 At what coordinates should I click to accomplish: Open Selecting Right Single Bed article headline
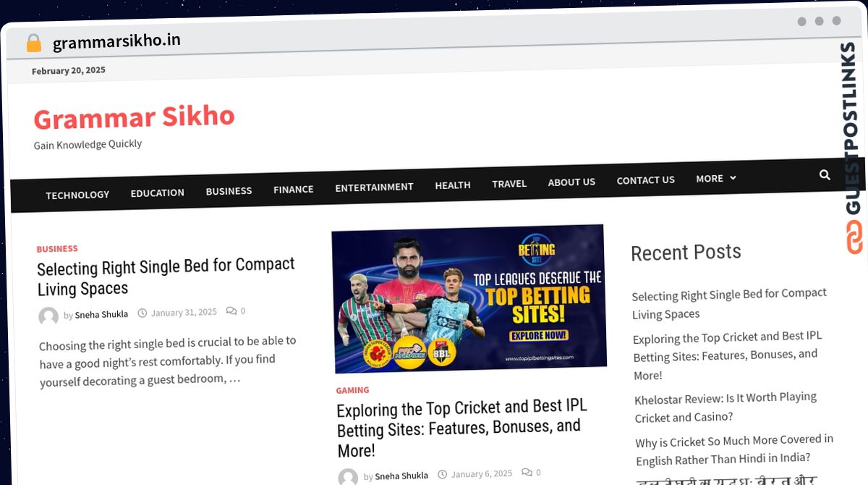coord(166,277)
